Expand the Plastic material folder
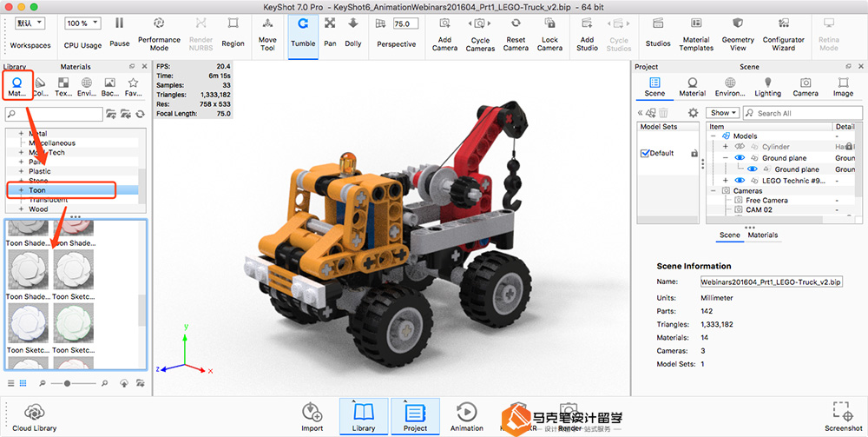Image resolution: width=868 pixels, height=437 pixels. (x=21, y=171)
